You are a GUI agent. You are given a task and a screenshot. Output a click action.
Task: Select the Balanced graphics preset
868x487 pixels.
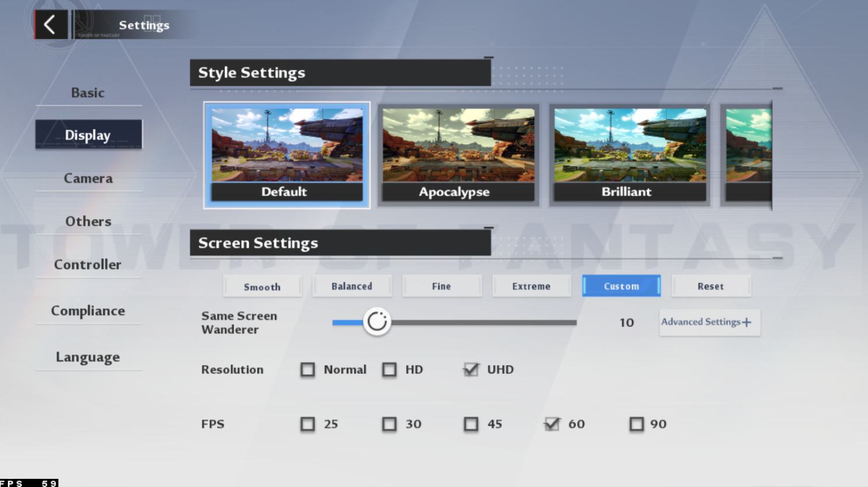click(352, 286)
